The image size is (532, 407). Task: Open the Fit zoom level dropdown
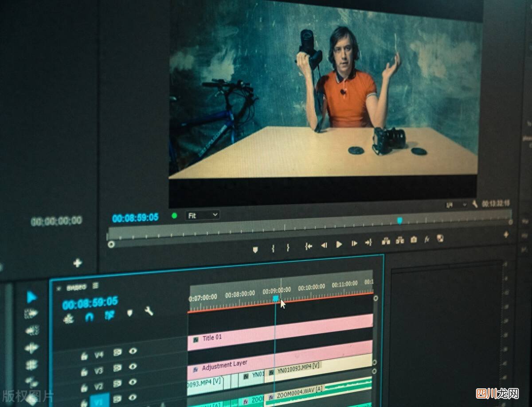(x=202, y=215)
